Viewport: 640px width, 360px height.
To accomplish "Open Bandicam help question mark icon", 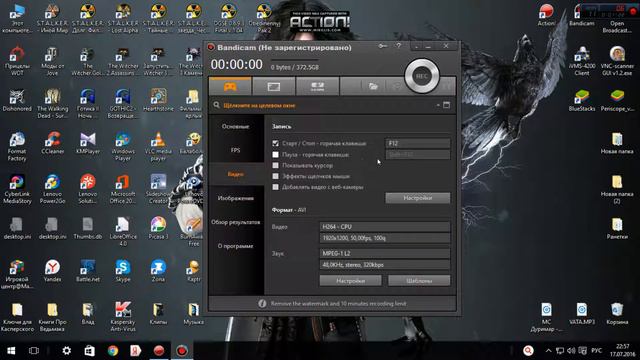I will tap(399, 46).
